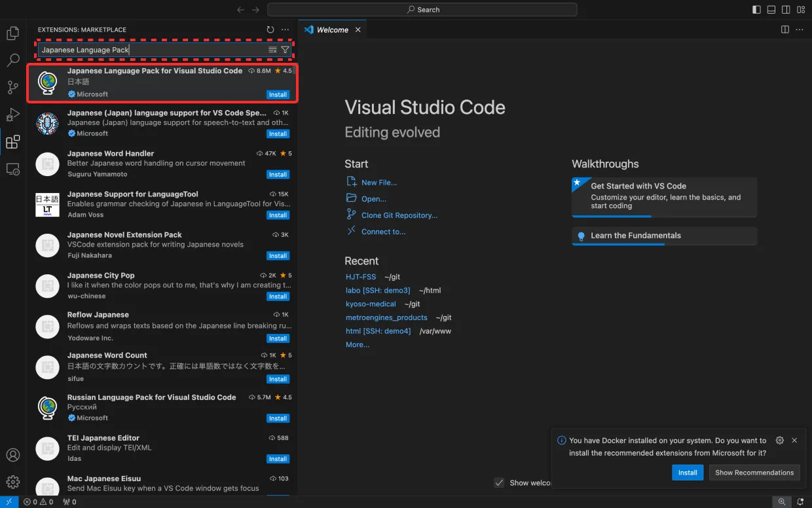Click Show Recommendations in the notification
The height and width of the screenshot is (508, 812).
(x=754, y=473)
